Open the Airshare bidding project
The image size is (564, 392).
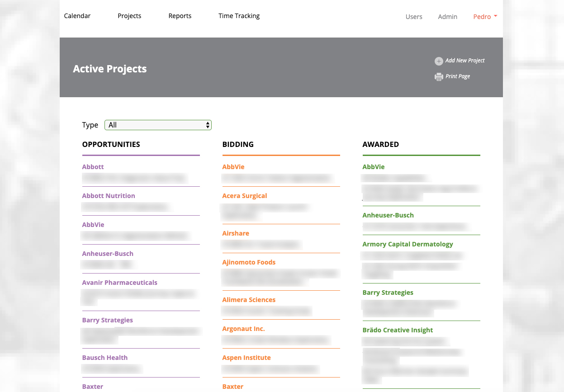[x=236, y=233]
